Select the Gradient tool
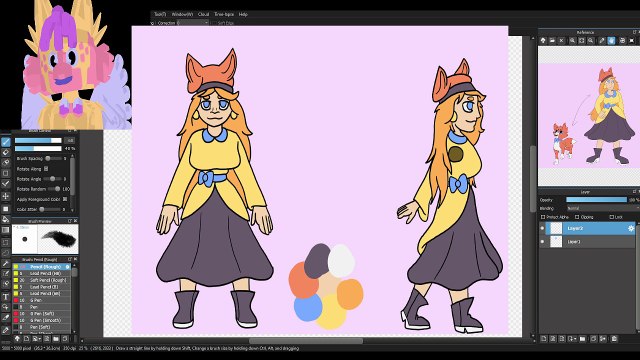 6,230
